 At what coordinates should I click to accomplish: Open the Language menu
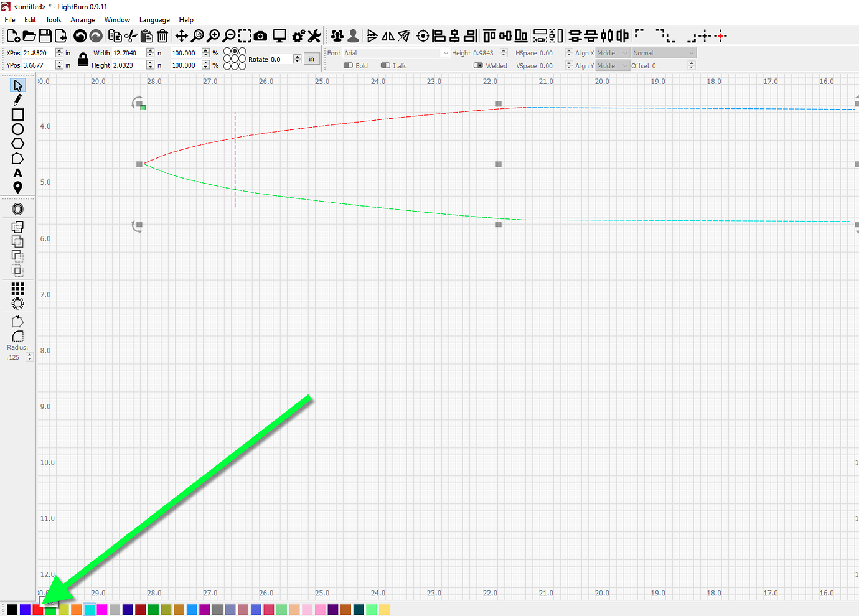[154, 19]
